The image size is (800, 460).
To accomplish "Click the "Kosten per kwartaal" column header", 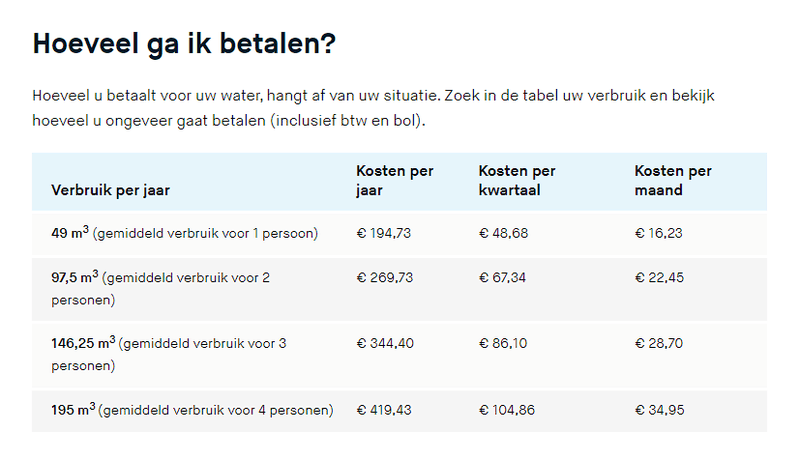I will pos(517,180).
